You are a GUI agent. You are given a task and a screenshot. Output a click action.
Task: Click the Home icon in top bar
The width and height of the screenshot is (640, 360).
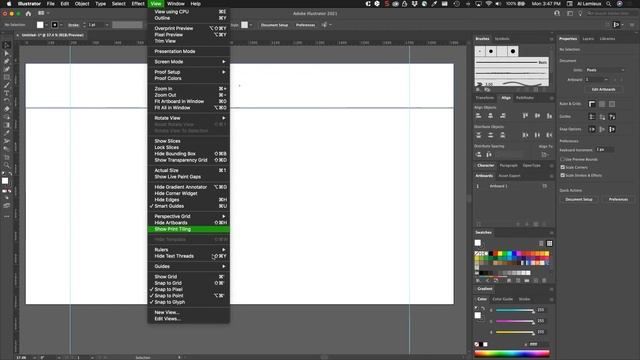pyautogui.click(x=28, y=13)
